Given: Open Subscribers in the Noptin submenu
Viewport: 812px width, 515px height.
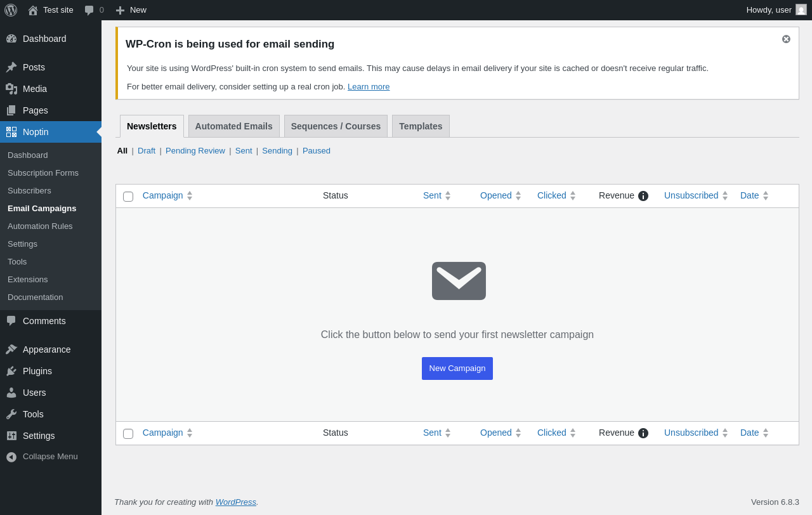Looking at the screenshot, I should pyautogui.click(x=29, y=190).
